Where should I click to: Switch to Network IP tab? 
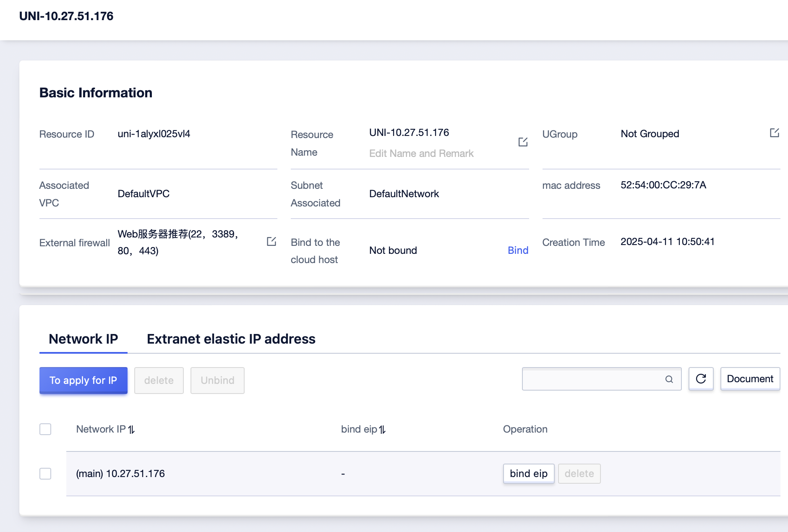click(83, 339)
